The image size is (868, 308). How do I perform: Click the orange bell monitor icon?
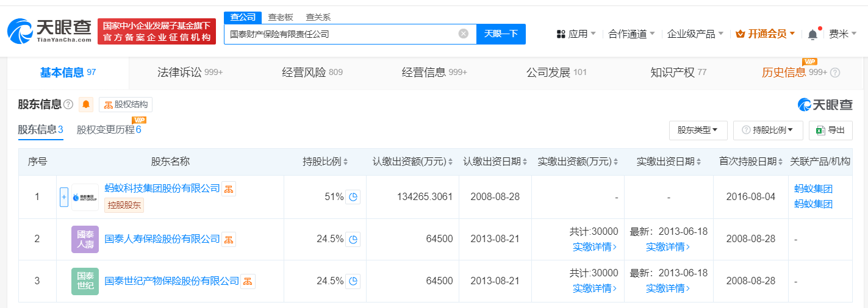(x=86, y=105)
